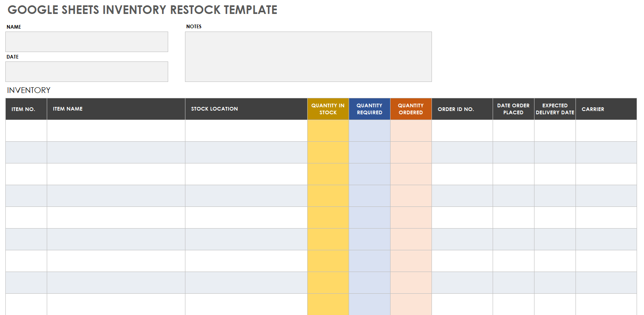
Task: Click into the Notes text box
Action: (x=308, y=57)
